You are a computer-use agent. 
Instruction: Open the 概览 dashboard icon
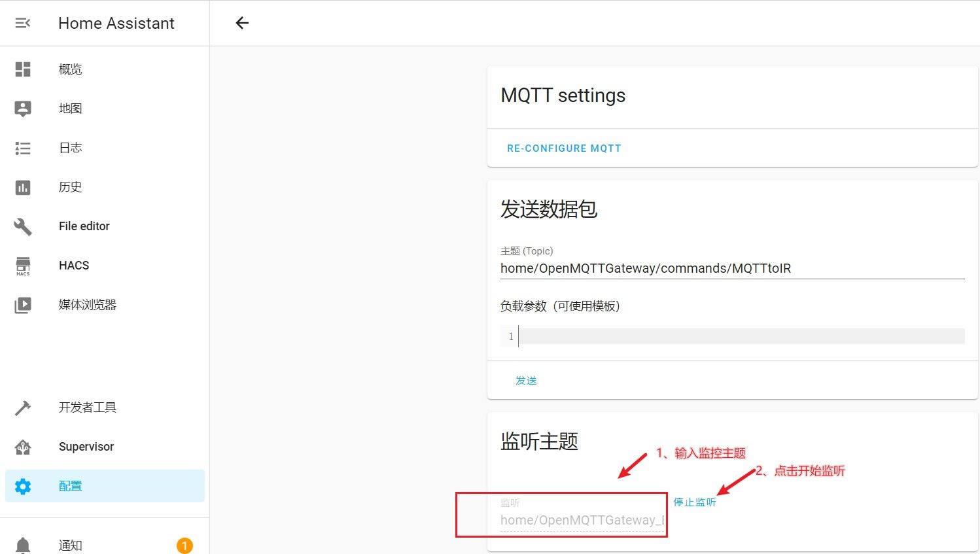coord(23,69)
